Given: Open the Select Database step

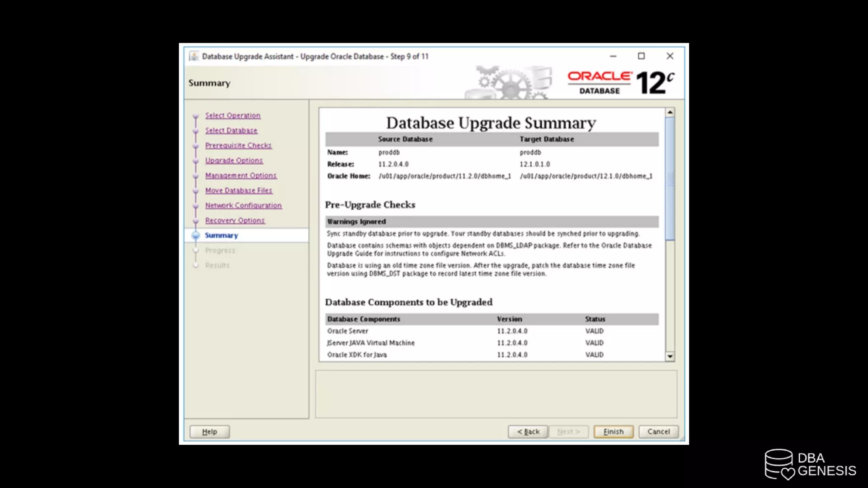Looking at the screenshot, I should point(231,130).
